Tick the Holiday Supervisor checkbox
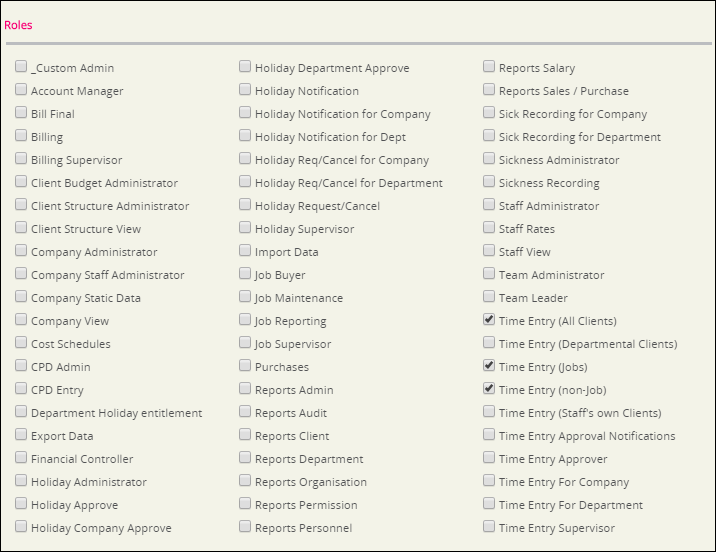716x552 pixels. 245,229
